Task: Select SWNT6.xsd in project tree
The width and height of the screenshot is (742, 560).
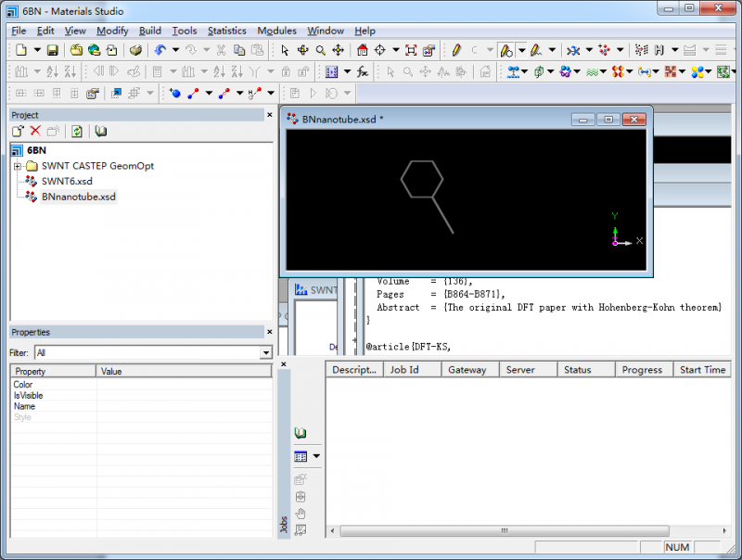Action: [x=67, y=181]
